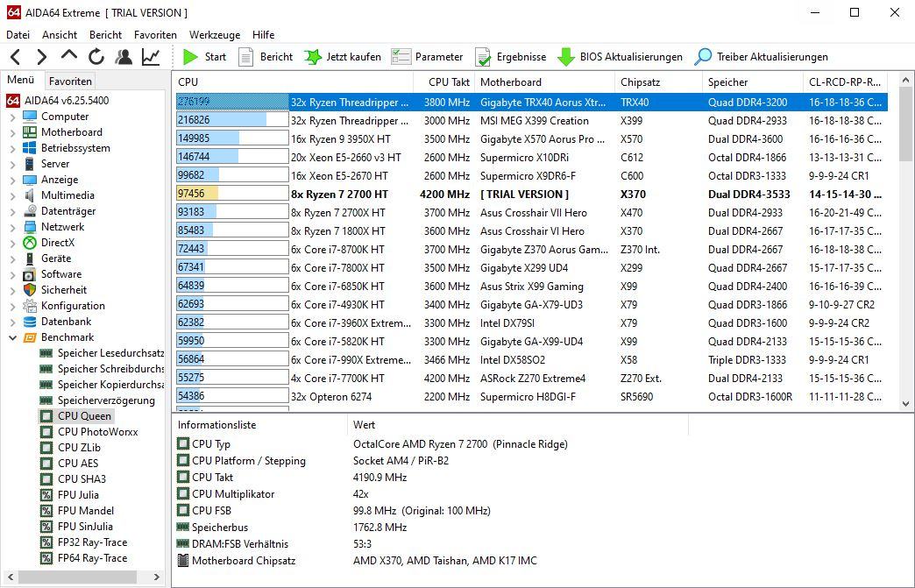This screenshot has width=915, height=588.
Task: Expand the Motherboard tree node
Action: [13, 132]
